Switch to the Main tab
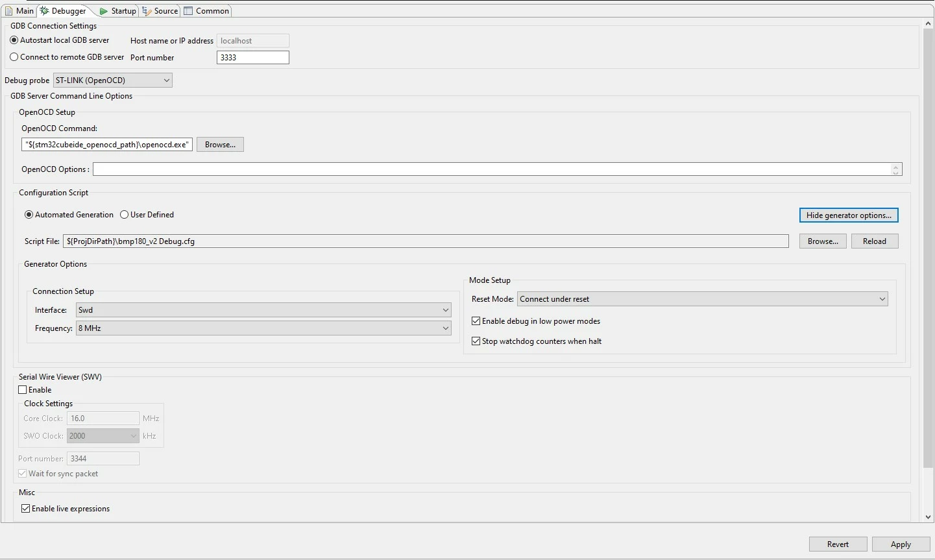This screenshot has width=935, height=560. [x=19, y=11]
